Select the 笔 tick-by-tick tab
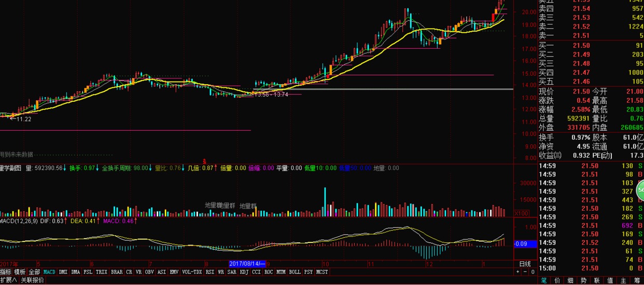This screenshot has height=285, width=644. (544, 280)
